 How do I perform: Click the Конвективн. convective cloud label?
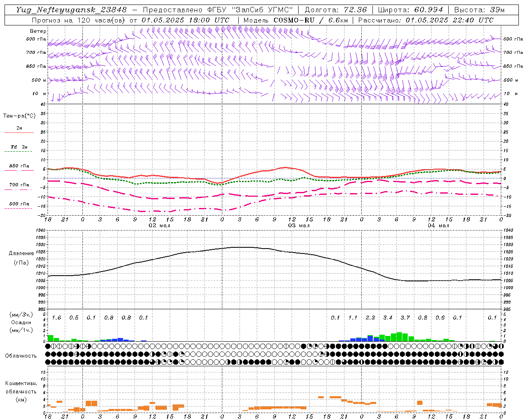[21, 383]
